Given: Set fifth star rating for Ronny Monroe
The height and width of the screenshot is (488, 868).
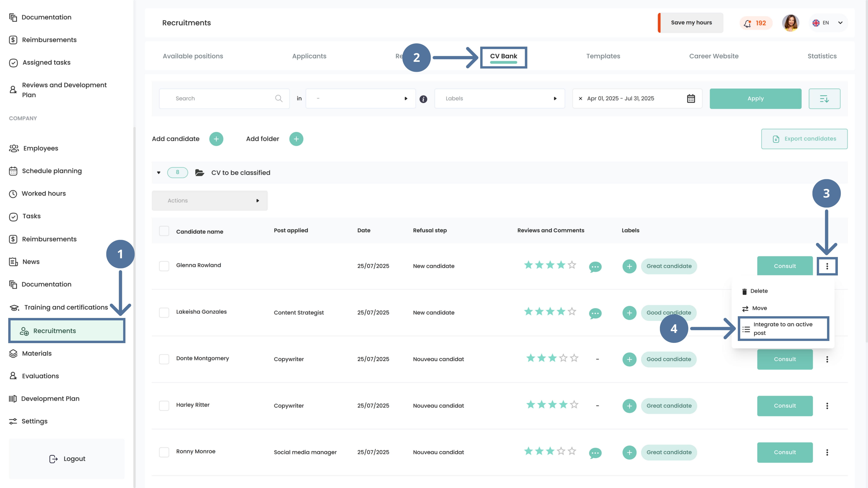Looking at the screenshot, I should [x=572, y=451].
